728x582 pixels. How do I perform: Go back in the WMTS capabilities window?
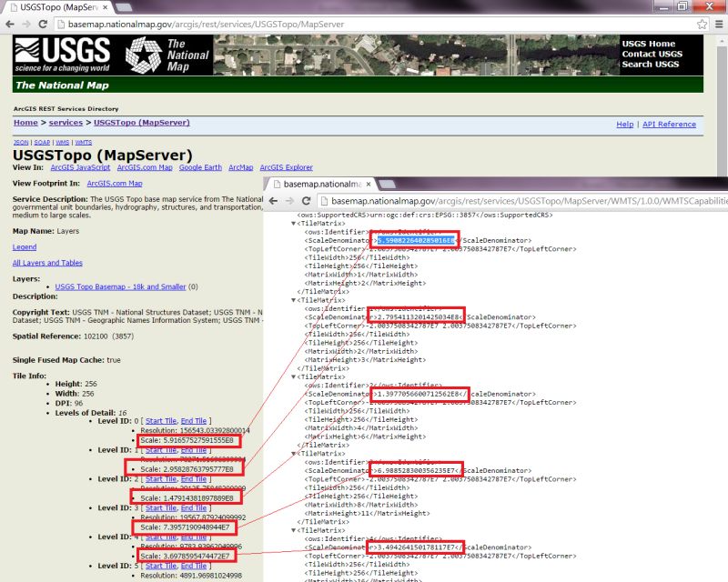[274, 201]
